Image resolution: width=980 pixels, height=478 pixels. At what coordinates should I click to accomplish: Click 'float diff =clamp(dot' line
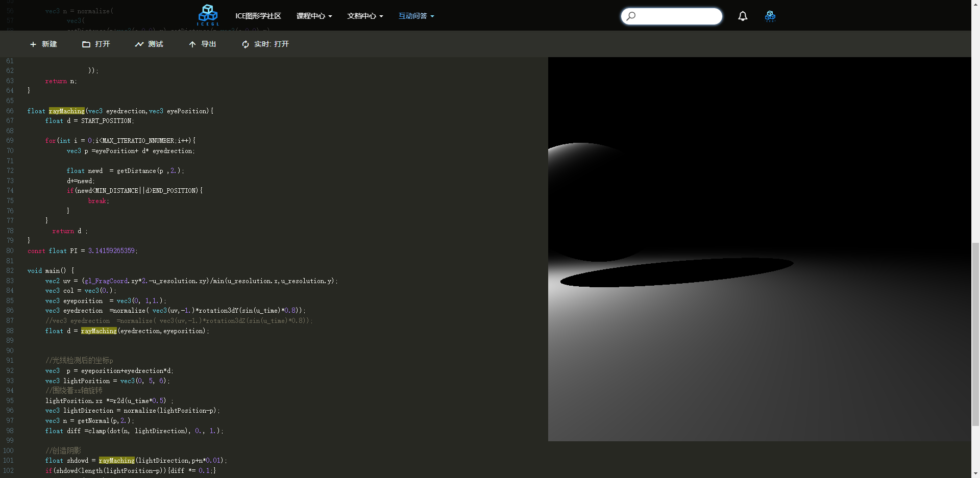click(x=134, y=431)
